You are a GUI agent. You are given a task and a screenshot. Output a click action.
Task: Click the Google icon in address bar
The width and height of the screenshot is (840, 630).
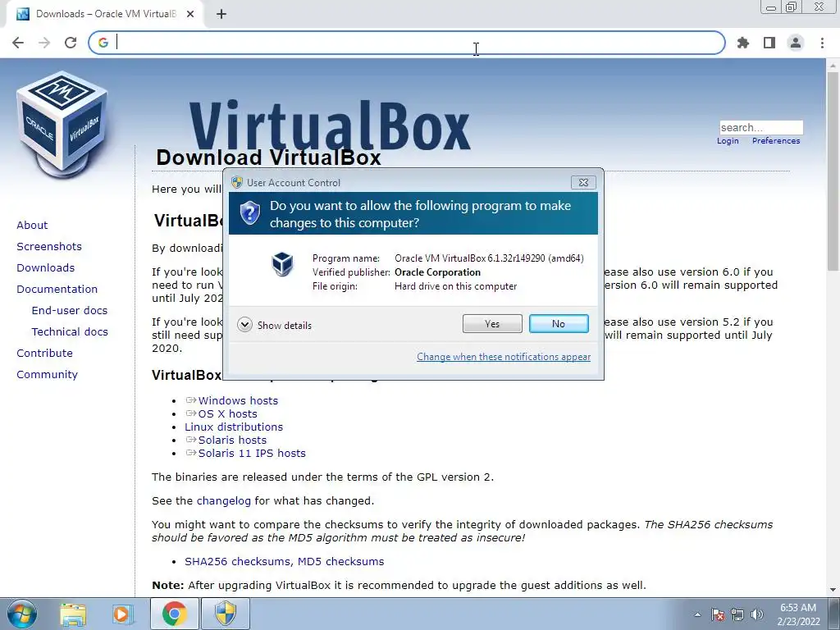(103, 43)
